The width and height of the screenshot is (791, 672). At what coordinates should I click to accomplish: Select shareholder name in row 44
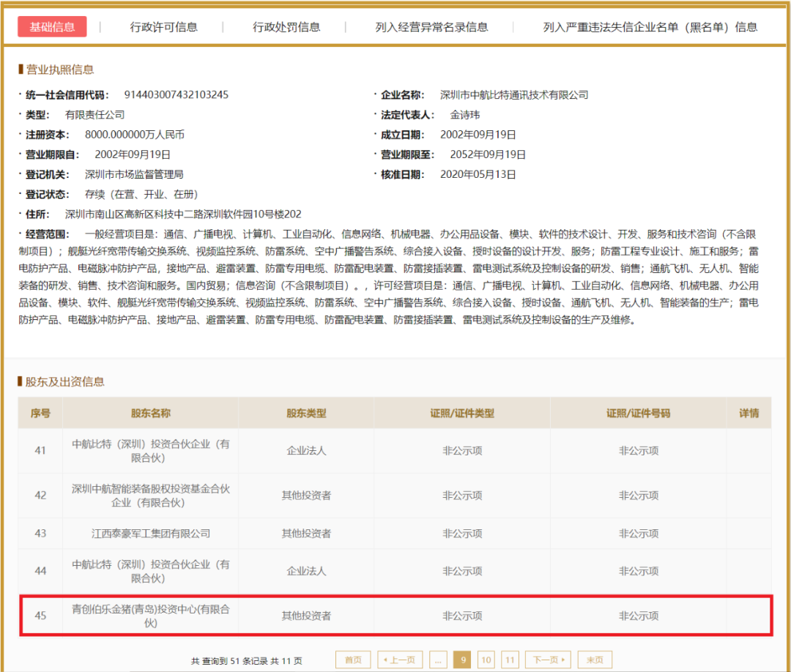(150, 571)
